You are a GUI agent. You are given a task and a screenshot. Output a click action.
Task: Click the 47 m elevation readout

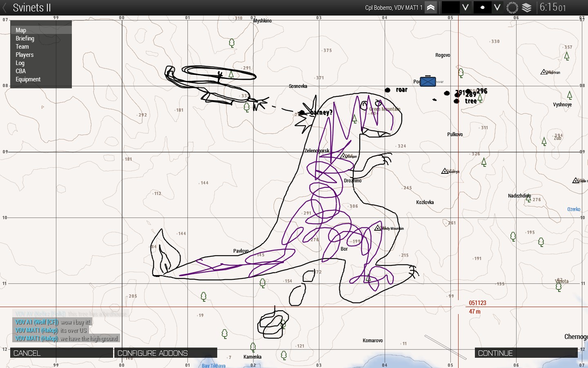coord(474,312)
